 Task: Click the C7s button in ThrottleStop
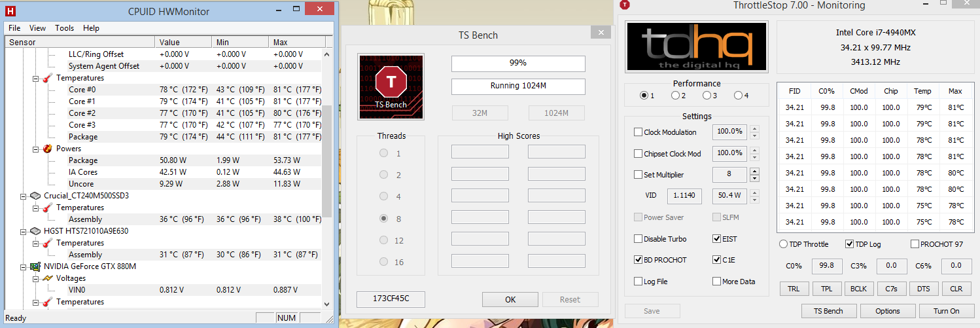(x=891, y=289)
